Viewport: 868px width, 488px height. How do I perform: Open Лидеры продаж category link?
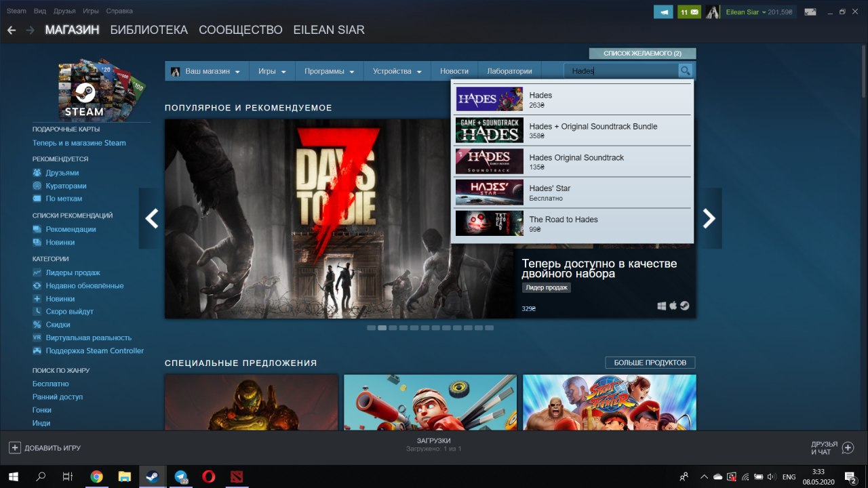(73, 272)
